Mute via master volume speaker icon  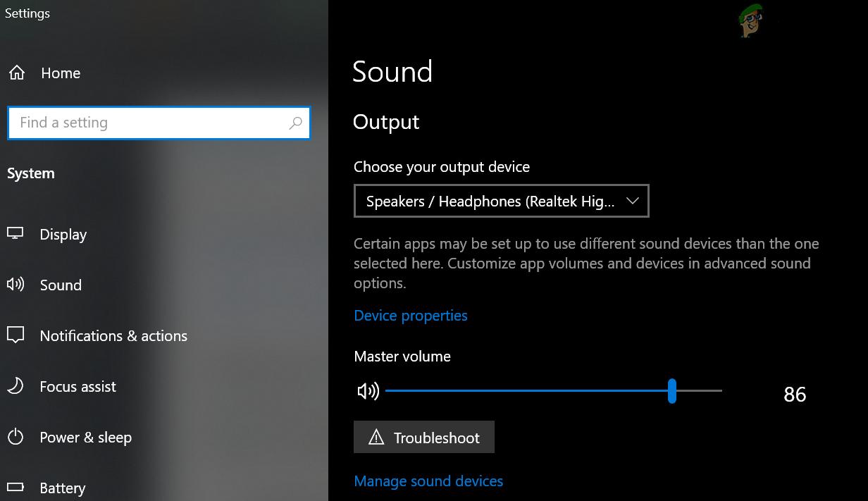(368, 391)
